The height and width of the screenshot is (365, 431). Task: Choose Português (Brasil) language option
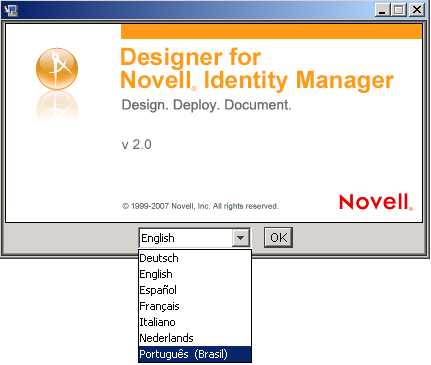tap(195, 354)
